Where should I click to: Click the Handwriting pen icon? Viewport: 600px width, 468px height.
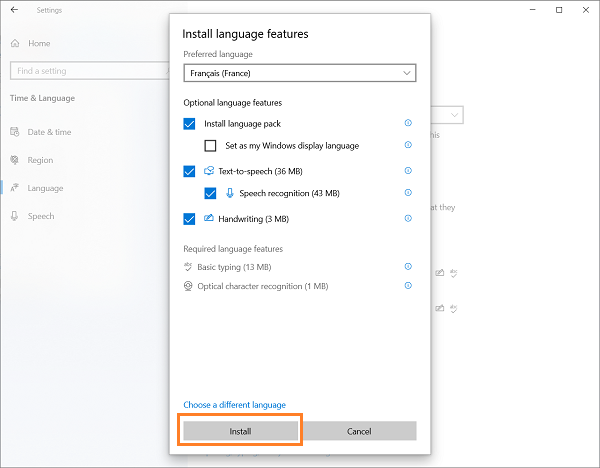[209, 218]
